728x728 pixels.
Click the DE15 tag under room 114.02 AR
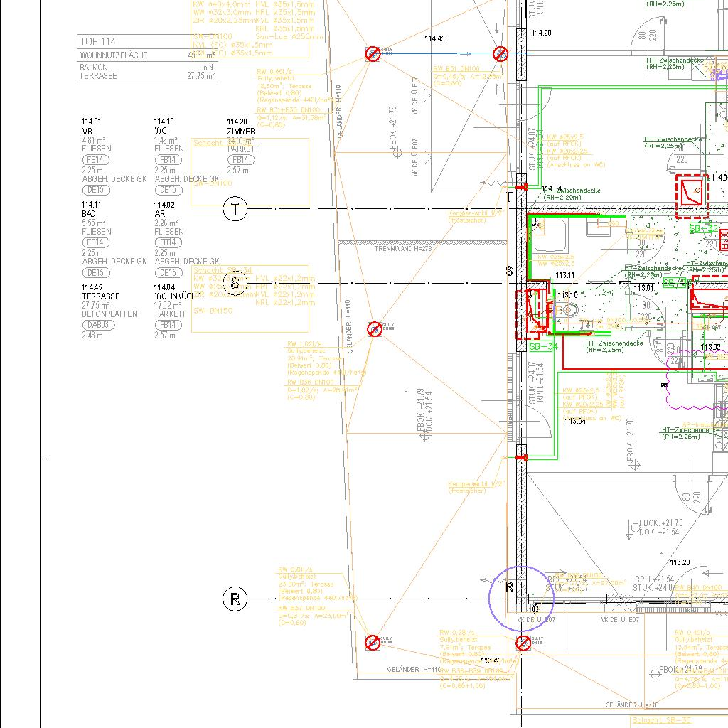[x=168, y=273]
